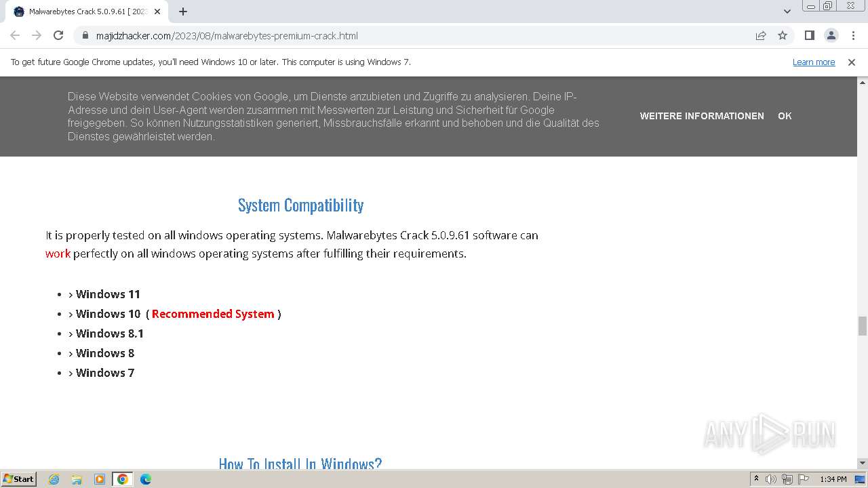Close the Malwarebytes Crack tab

click(158, 12)
